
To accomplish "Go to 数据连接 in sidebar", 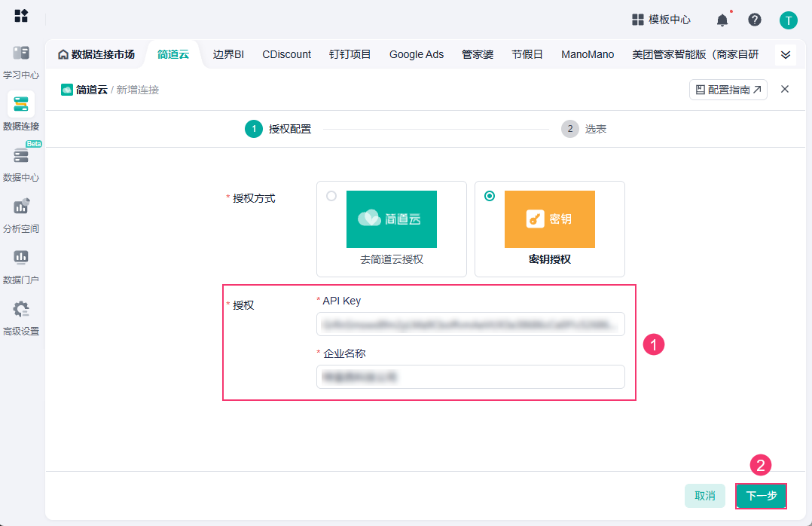I will click(21, 112).
